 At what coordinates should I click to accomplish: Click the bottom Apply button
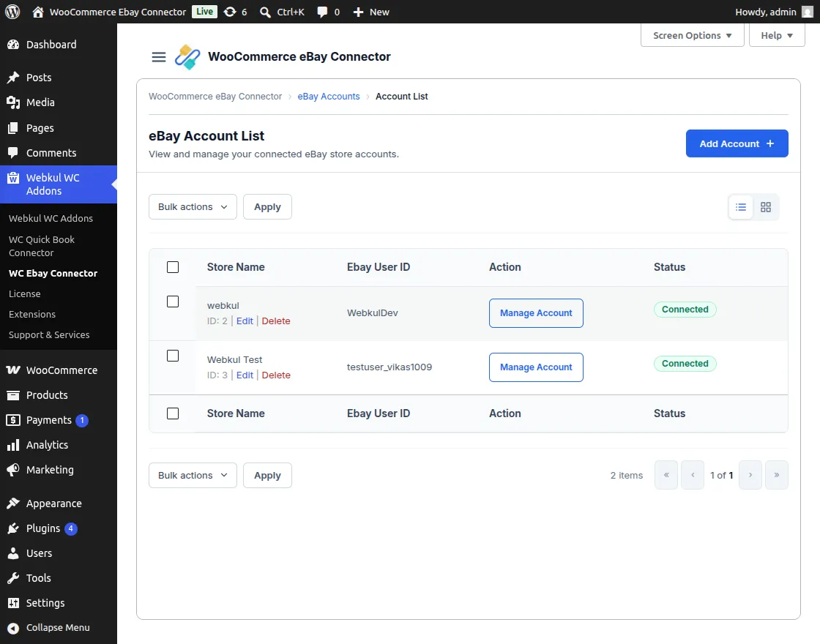(x=267, y=476)
